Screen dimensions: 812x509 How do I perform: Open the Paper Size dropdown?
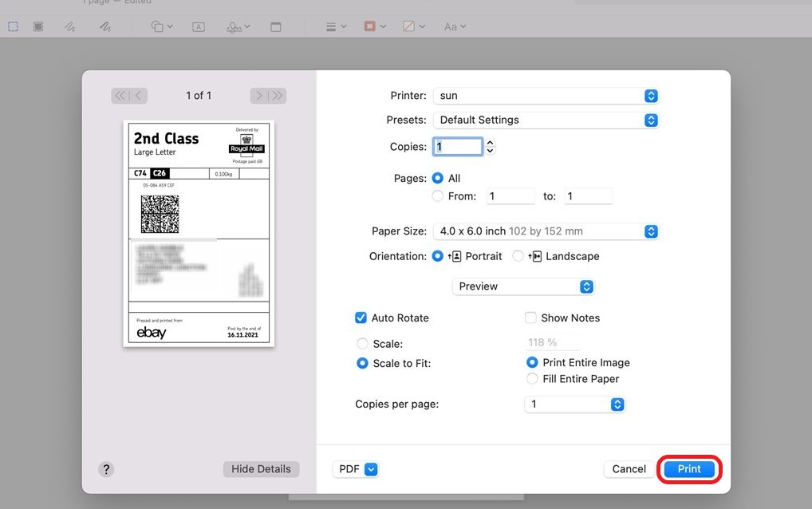(546, 231)
